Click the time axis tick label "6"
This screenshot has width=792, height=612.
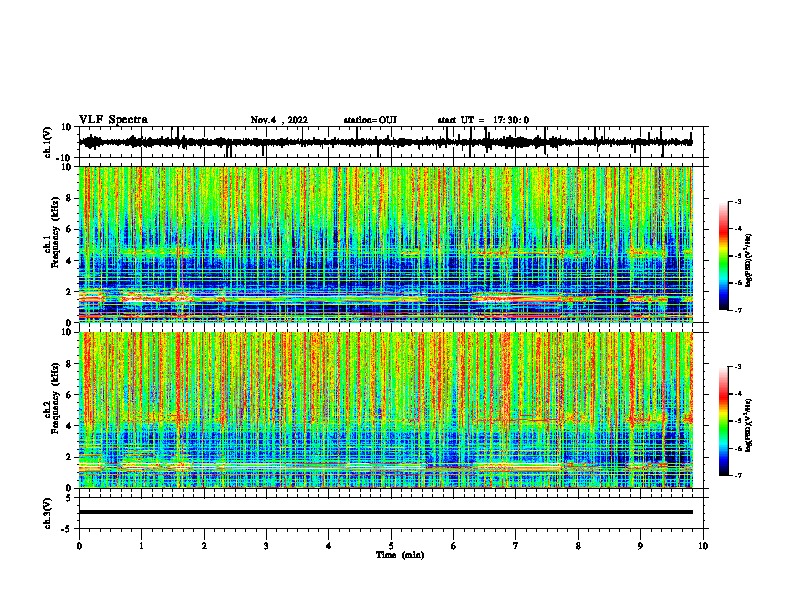click(454, 546)
